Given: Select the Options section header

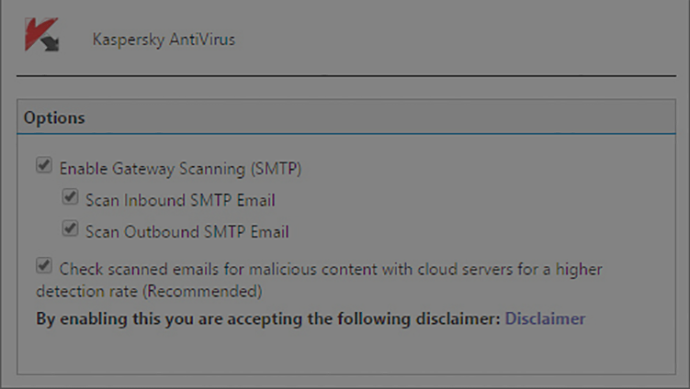Looking at the screenshot, I should pyautogui.click(x=346, y=117).
